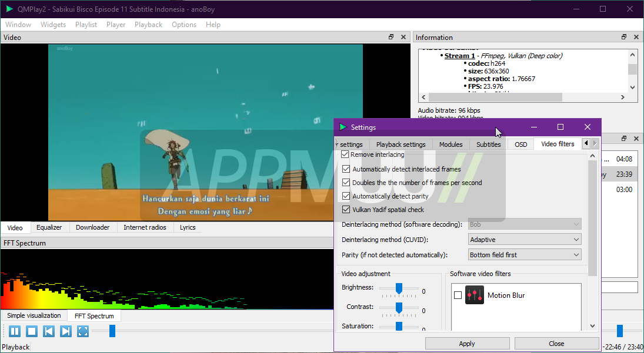
Task: Switch to Downloader tab
Action: 93,227
